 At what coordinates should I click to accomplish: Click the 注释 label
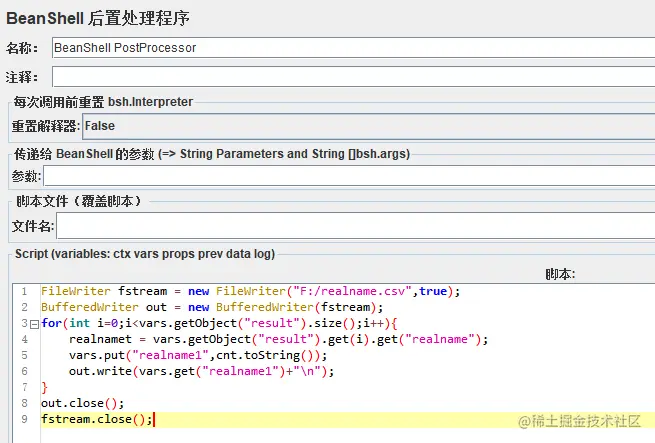tap(22, 77)
